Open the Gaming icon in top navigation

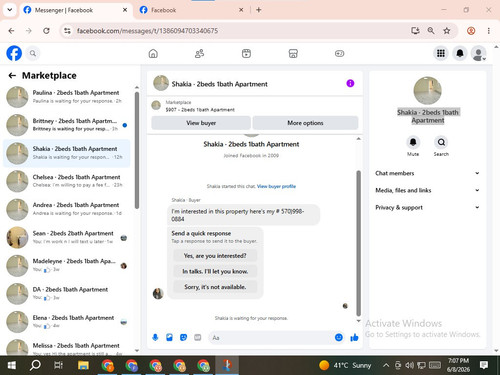339,53
